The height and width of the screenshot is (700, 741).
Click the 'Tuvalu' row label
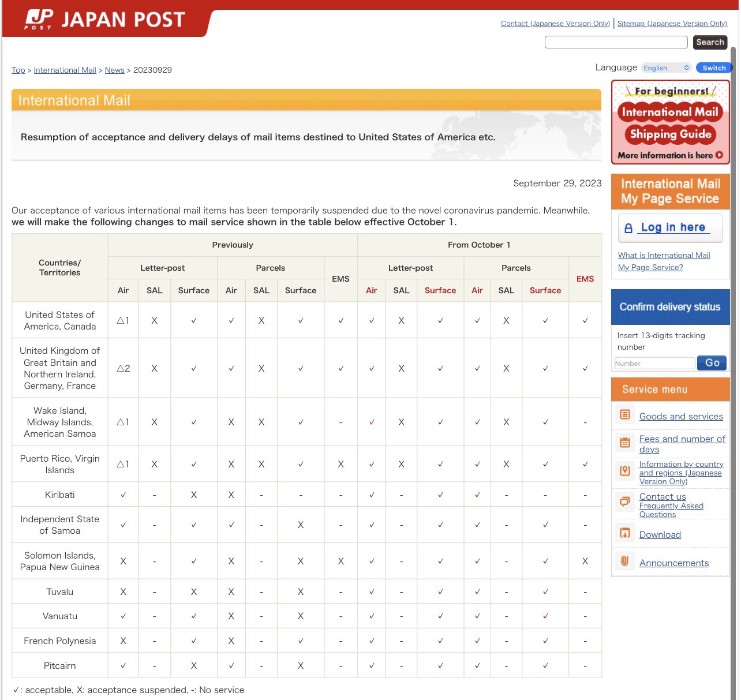point(59,592)
